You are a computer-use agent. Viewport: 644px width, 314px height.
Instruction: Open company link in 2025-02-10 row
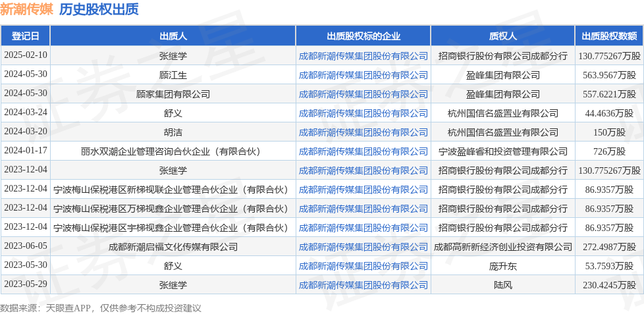point(363,56)
